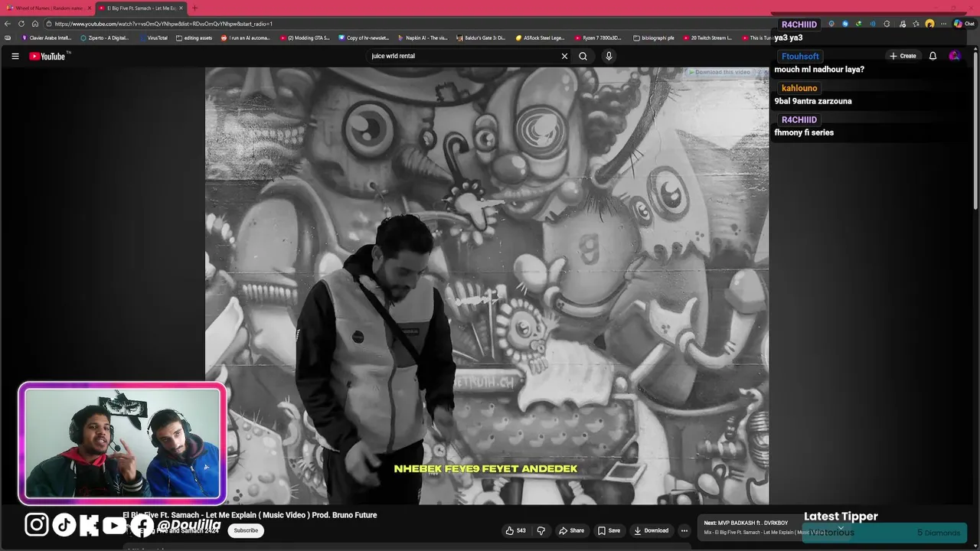
Task: Open 'I run an AI automa...' bookmark
Action: click(x=246, y=37)
